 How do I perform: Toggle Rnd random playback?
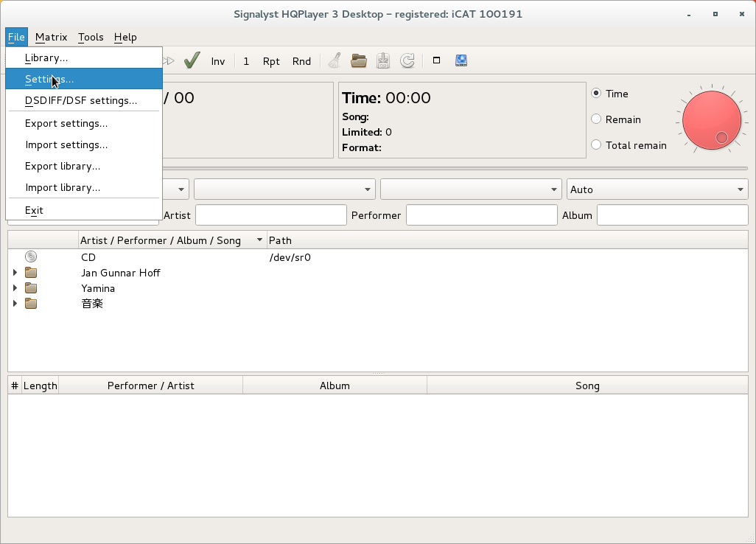click(301, 61)
